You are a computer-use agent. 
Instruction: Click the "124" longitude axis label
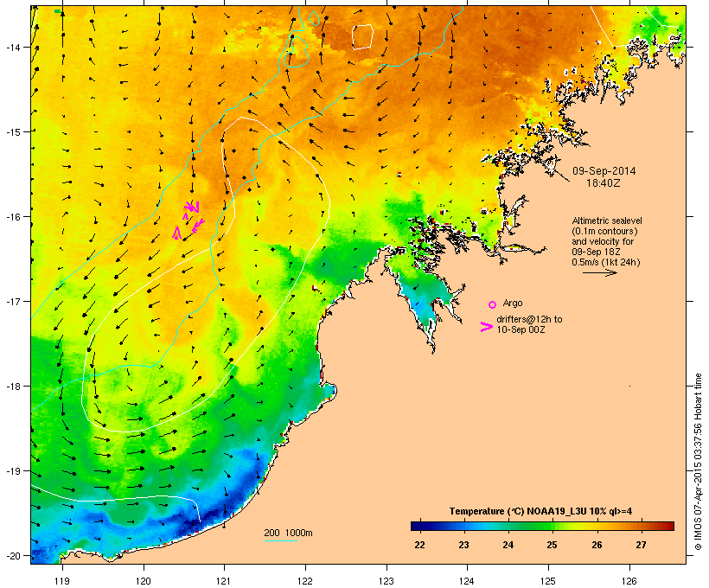point(467,581)
